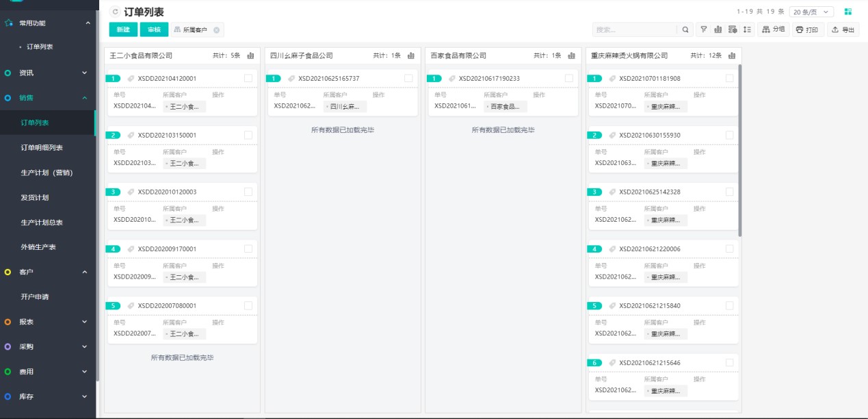Click tag icon beside XSD20210617190233
The image size is (868, 419).
click(452, 78)
